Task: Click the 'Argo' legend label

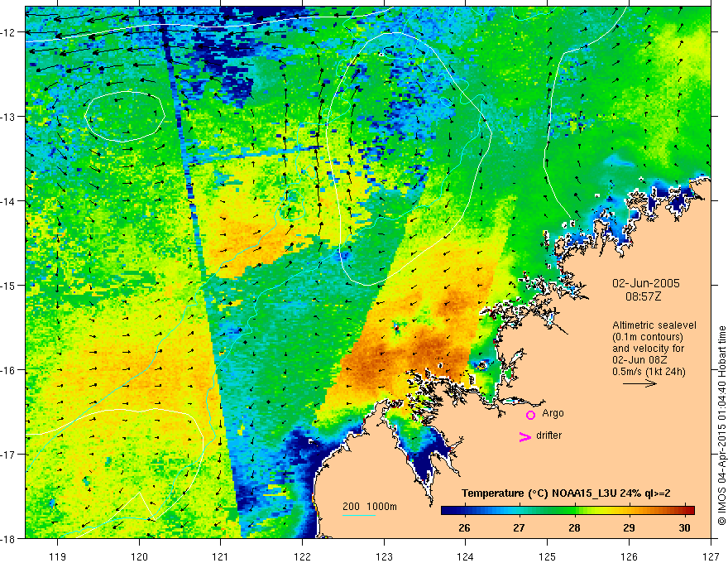Action: (553, 413)
